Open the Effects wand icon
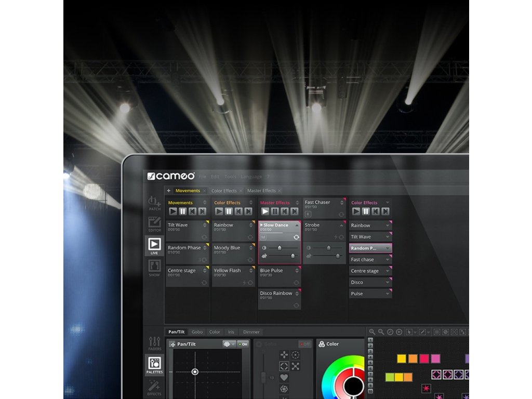The image size is (532, 399). pos(154,387)
